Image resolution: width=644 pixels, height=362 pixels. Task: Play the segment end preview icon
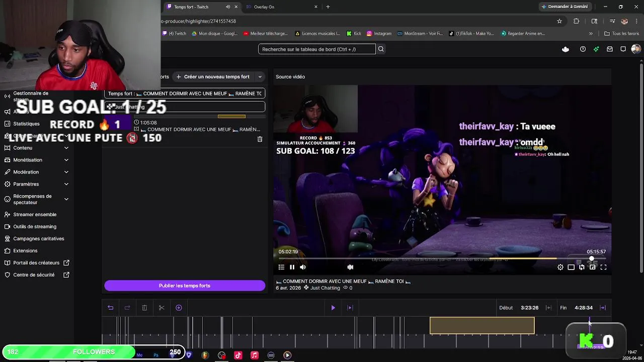[x=350, y=308]
